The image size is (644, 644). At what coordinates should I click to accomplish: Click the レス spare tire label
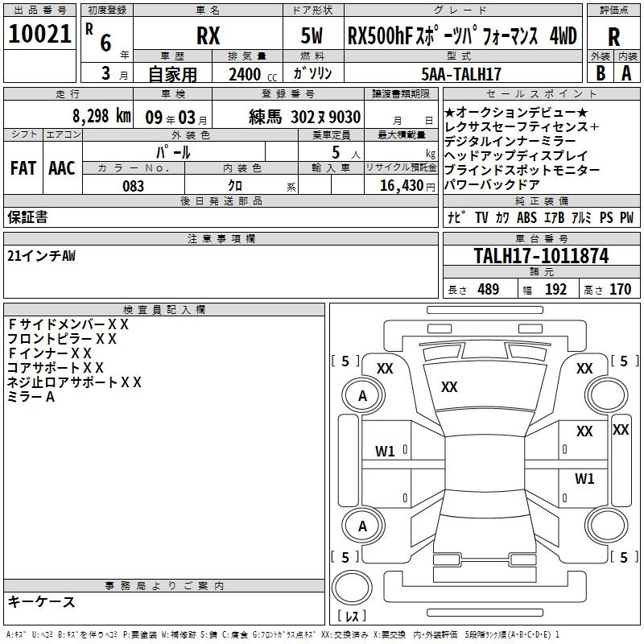tap(352, 616)
